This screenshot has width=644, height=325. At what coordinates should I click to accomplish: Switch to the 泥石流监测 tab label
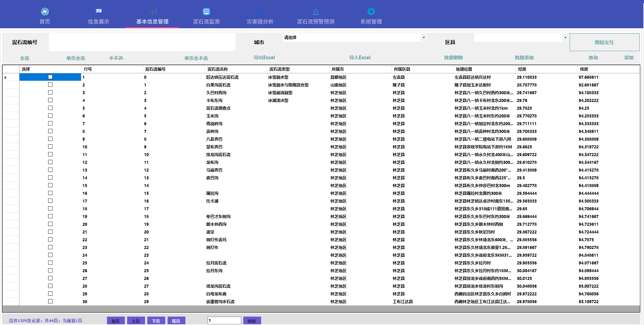(x=206, y=22)
